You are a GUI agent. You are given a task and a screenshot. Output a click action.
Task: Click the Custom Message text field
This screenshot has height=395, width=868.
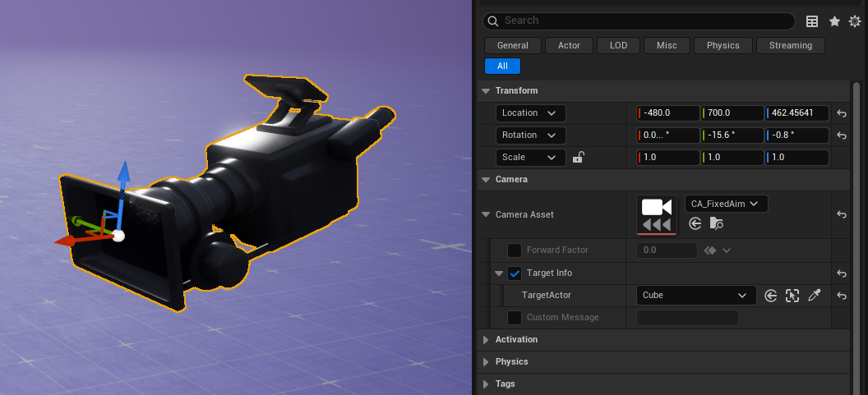pyautogui.click(x=687, y=318)
